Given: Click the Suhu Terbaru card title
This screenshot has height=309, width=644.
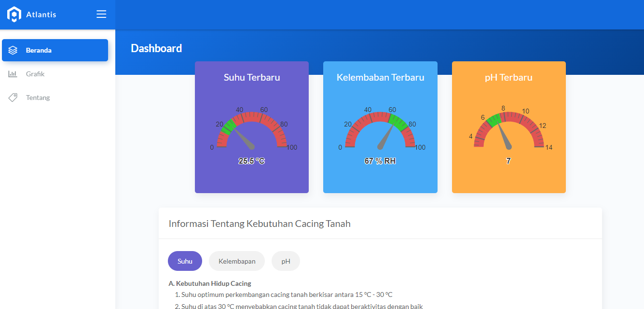Looking at the screenshot, I should tap(252, 77).
